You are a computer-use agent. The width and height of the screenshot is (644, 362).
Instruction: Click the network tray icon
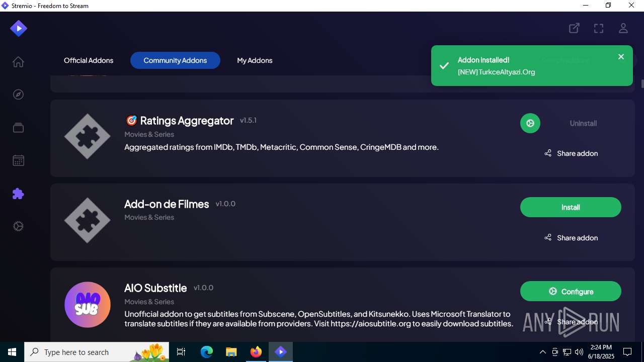(567, 352)
